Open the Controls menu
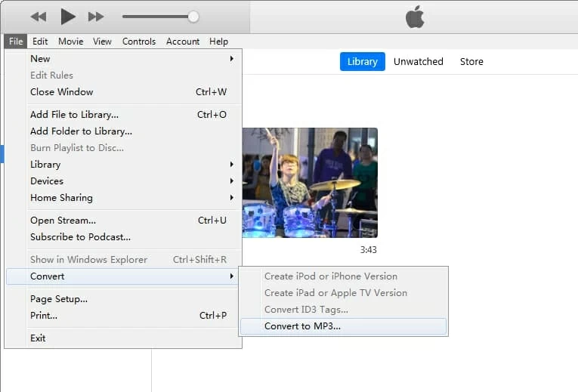 139,42
